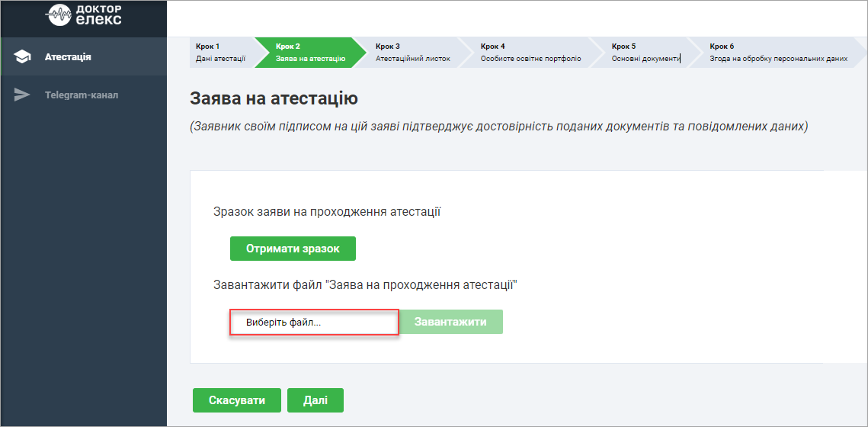Click the graduation cap icon beside Атестація
Viewport: 868px width, 427px height.
[23, 57]
